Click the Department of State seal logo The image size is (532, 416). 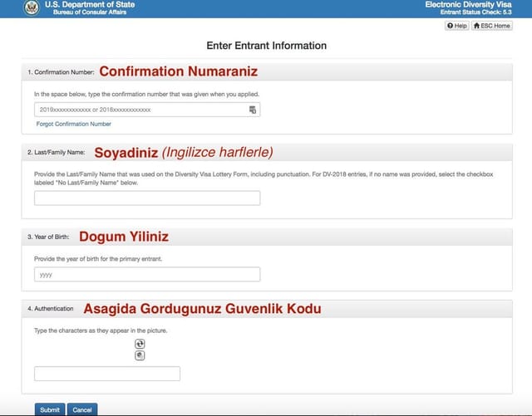pyautogui.click(x=32, y=7)
